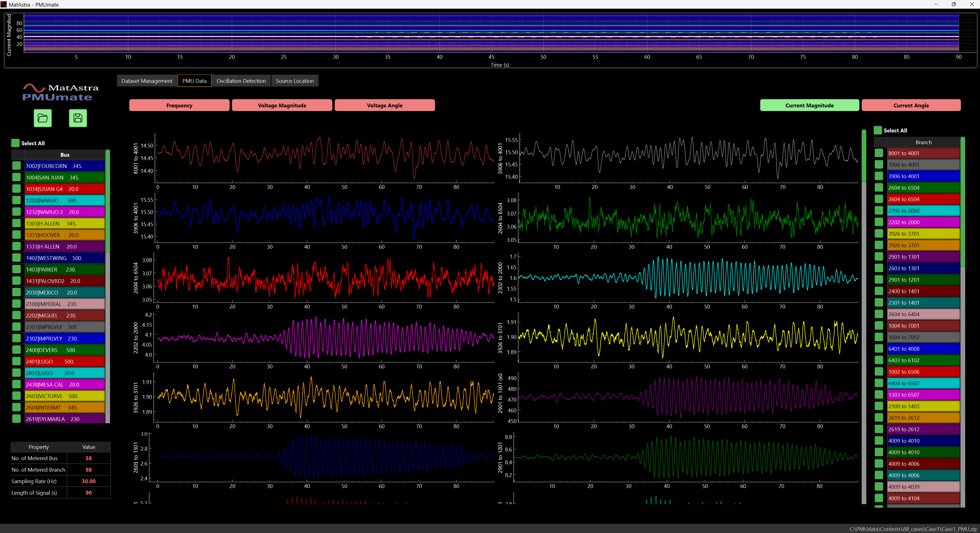Screen dimensions: 980x533
Task: Toggle checkbox for bus 1403|PARKER
Action: click(16, 269)
